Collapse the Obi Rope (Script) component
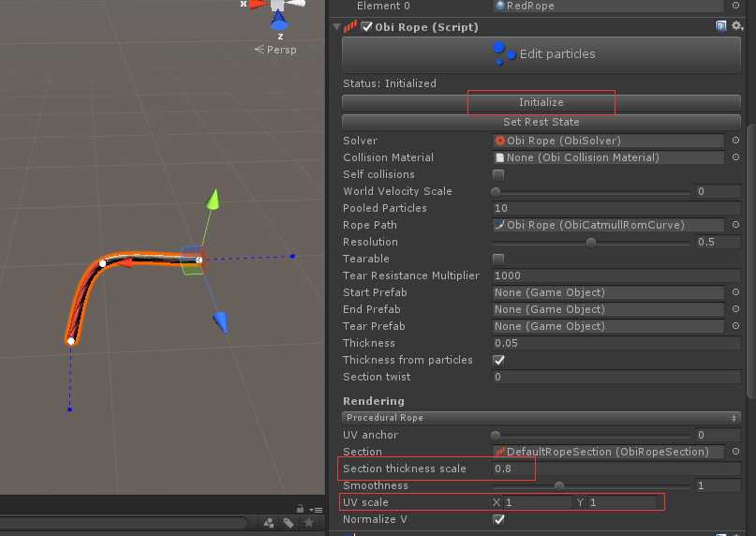 click(336, 26)
